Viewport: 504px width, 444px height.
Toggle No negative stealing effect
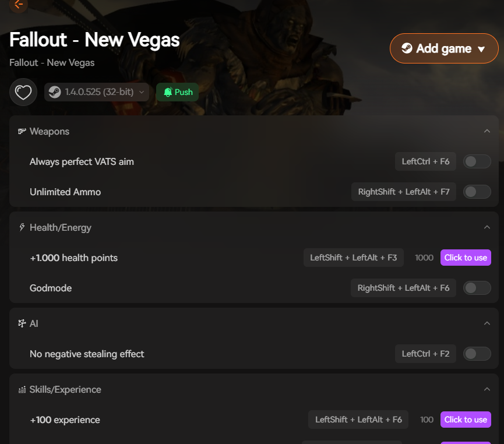point(477,353)
